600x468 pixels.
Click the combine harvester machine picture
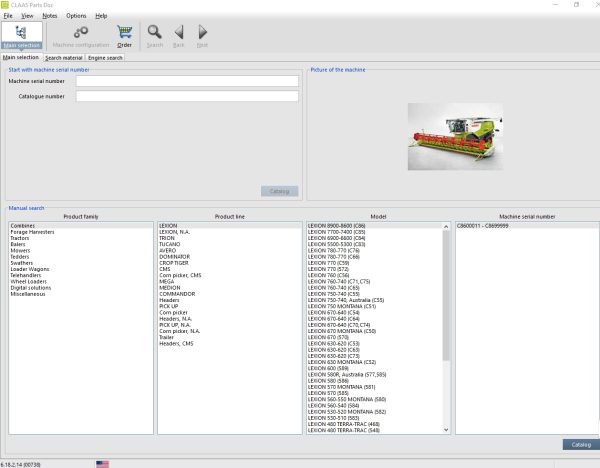(x=455, y=137)
